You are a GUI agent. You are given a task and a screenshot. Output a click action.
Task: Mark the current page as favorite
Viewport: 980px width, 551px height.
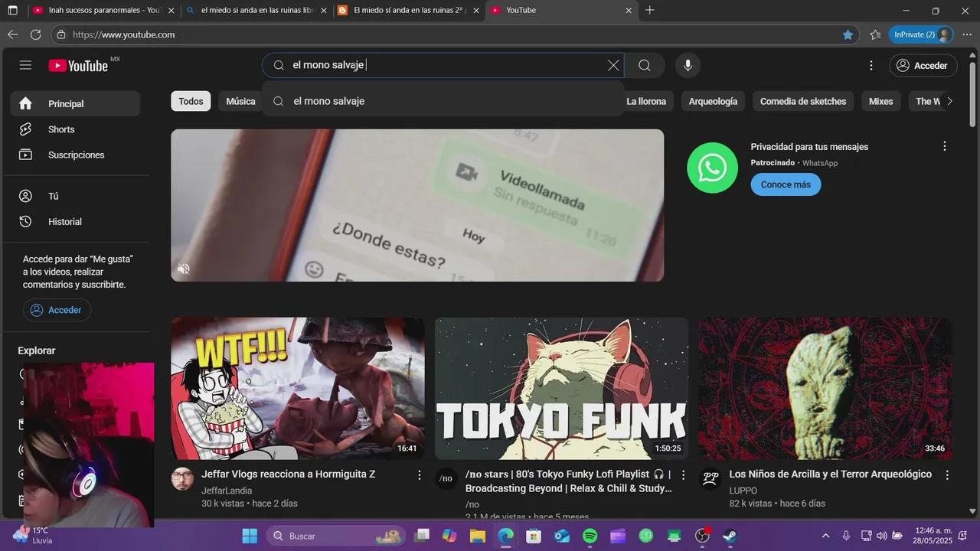pyautogui.click(x=848, y=34)
